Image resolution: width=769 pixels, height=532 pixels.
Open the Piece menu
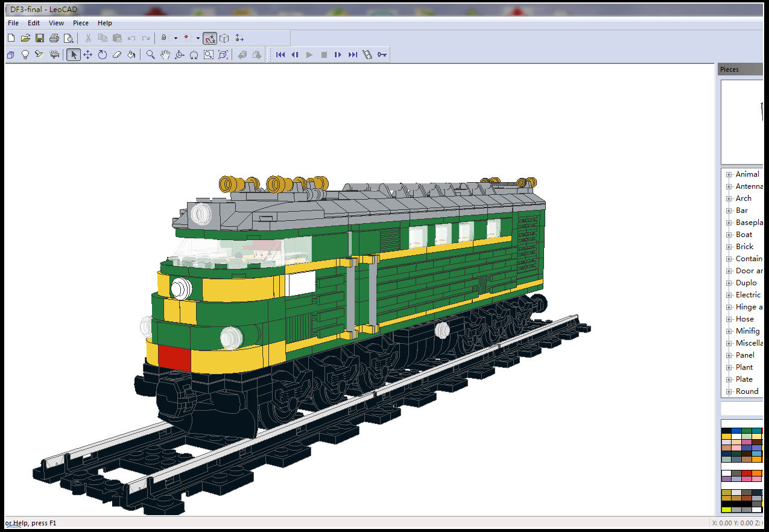click(x=81, y=23)
